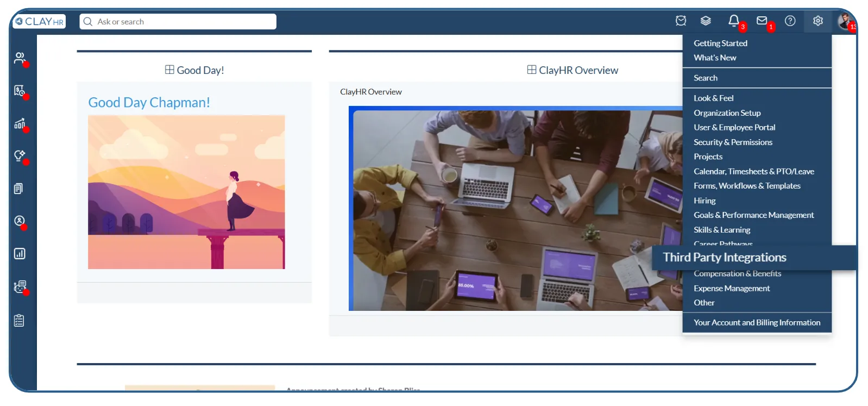Open Look & Feel settings
868x406 pixels.
click(713, 98)
